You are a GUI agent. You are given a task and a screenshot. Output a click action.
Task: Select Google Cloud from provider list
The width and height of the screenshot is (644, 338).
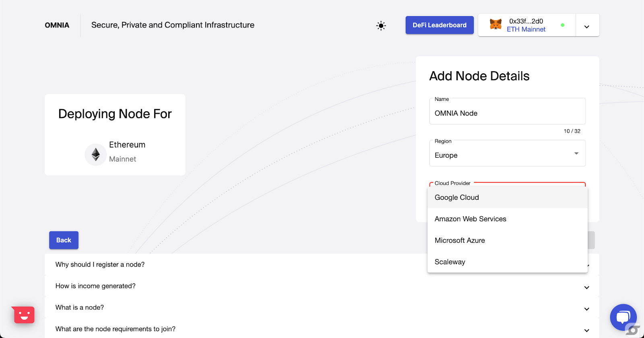(x=507, y=197)
